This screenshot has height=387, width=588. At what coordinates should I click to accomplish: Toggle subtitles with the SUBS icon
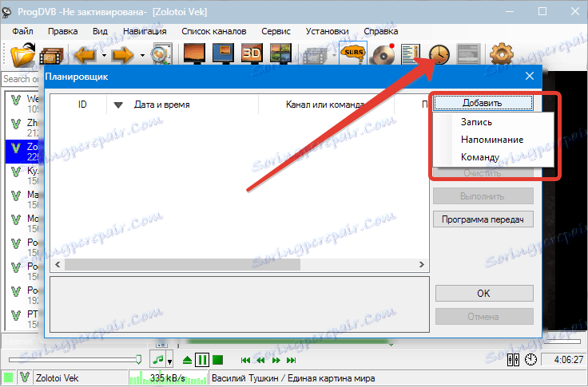(353, 54)
